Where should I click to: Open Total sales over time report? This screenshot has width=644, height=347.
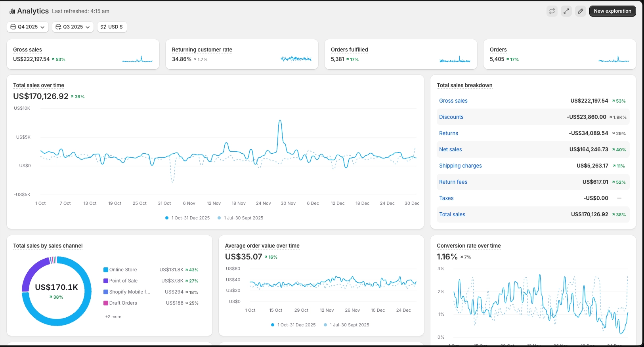pos(38,85)
